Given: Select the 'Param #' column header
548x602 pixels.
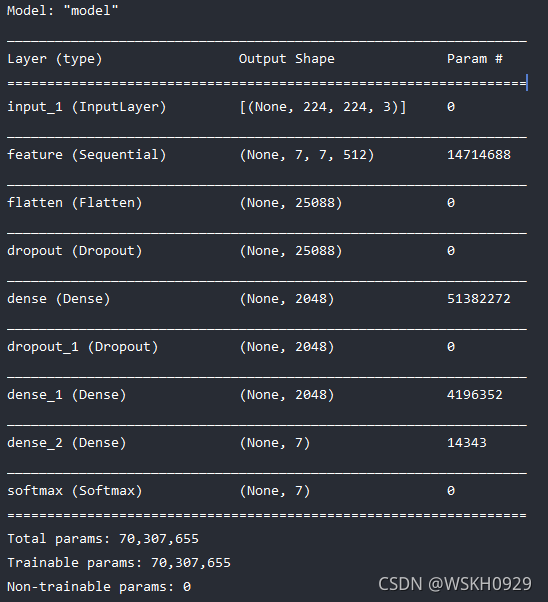Looking at the screenshot, I should point(475,59).
